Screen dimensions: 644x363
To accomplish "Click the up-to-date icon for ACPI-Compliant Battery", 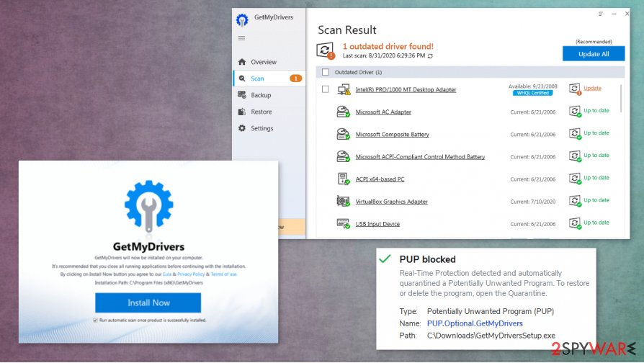I will (575, 156).
